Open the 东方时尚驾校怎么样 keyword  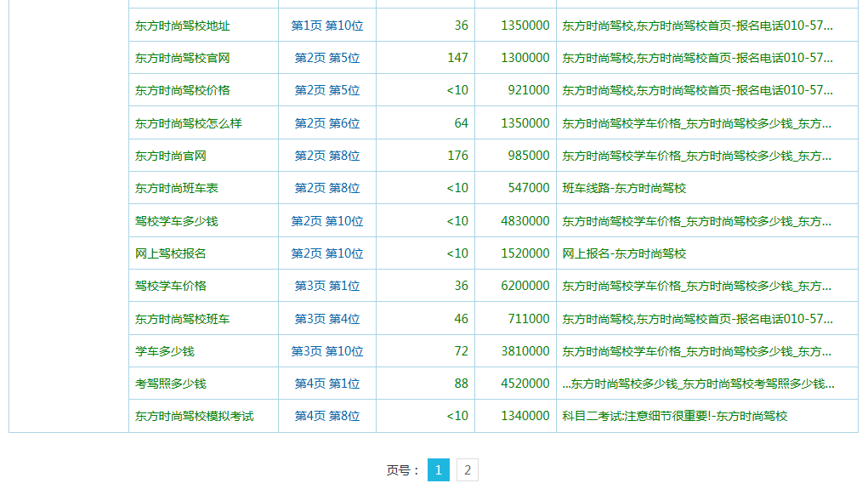click(x=188, y=123)
